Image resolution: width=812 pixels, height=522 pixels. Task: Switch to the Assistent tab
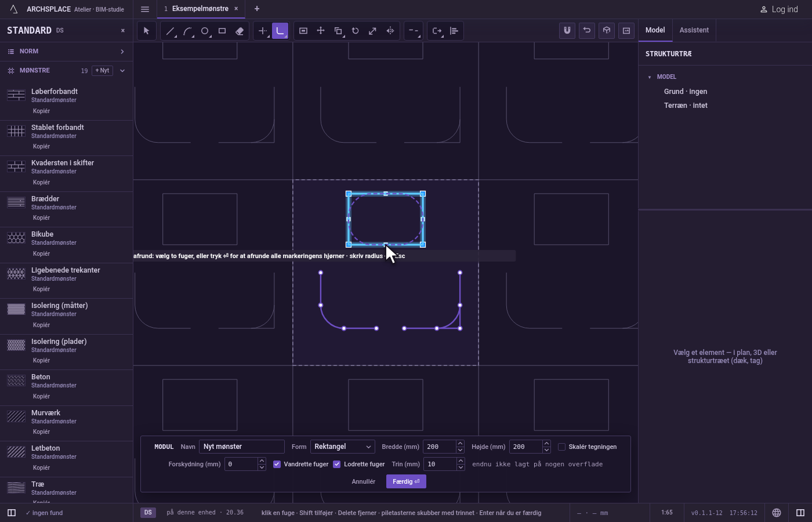(694, 30)
